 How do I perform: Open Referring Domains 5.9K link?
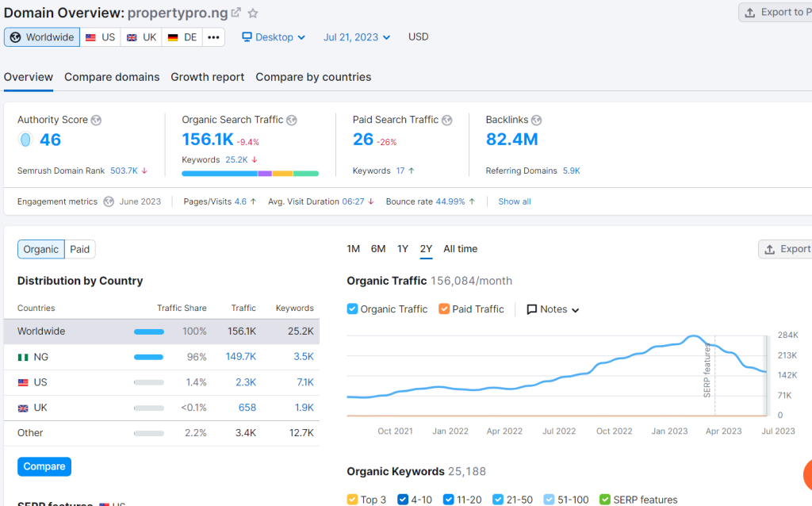[572, 171]
